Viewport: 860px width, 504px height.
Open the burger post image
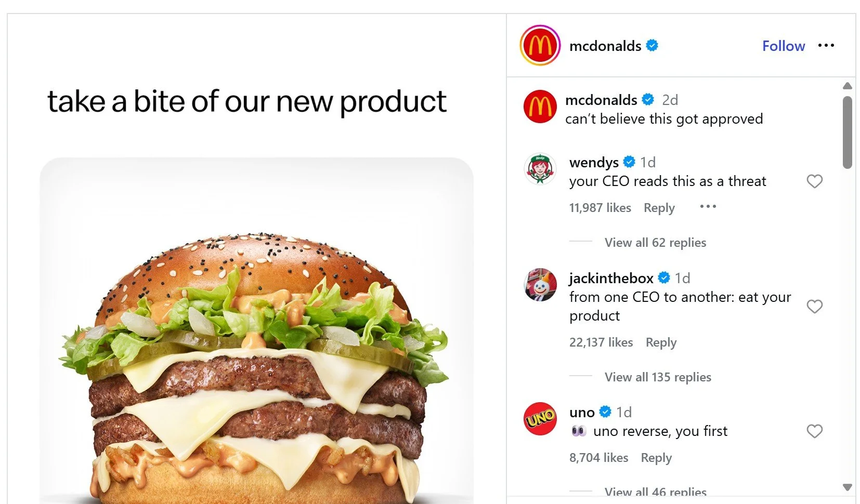(x=257, y=330)
